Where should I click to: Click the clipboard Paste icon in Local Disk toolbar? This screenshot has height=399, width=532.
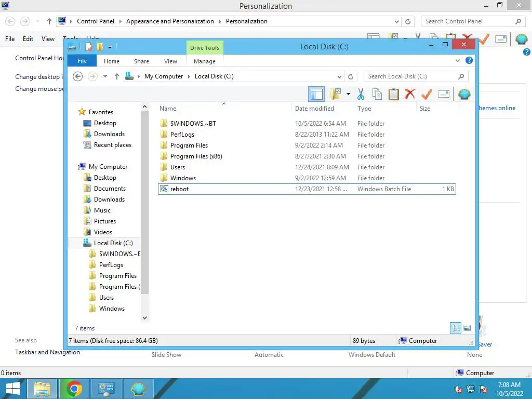(x=394, y=94)
